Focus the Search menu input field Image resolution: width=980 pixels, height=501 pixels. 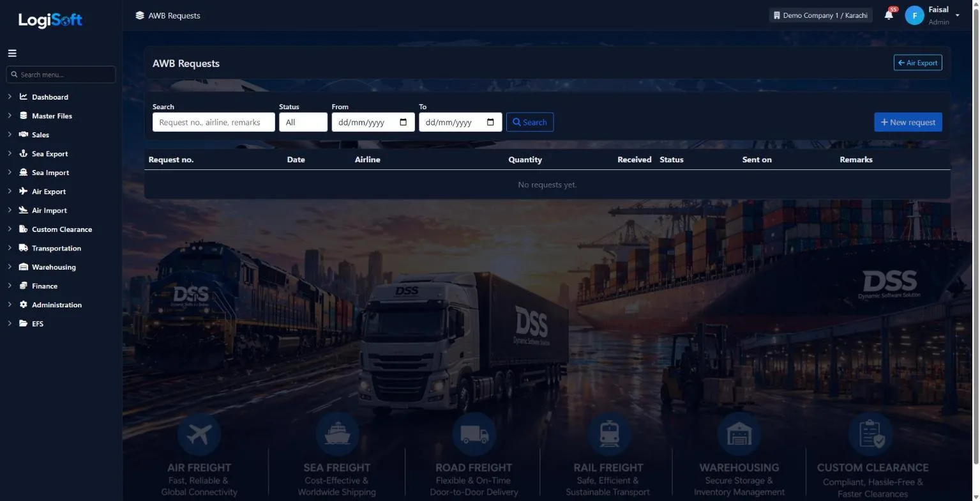click(61, 75)
